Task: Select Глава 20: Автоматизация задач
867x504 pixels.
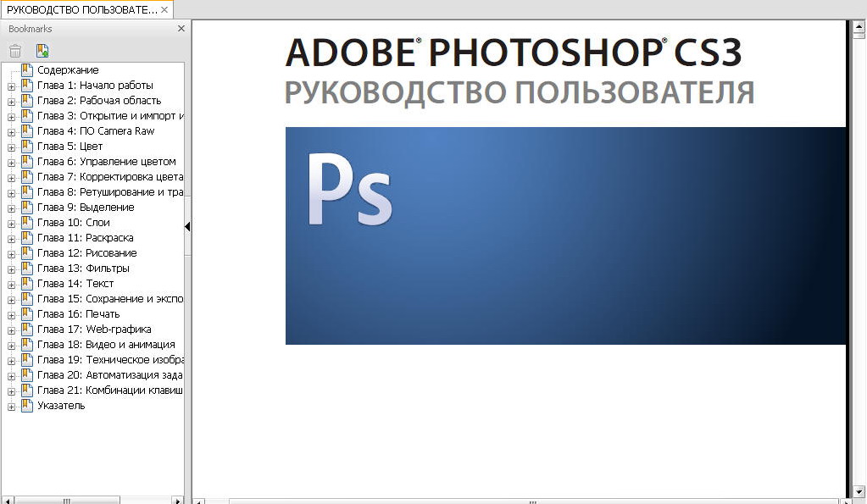Action: point(110,375)
